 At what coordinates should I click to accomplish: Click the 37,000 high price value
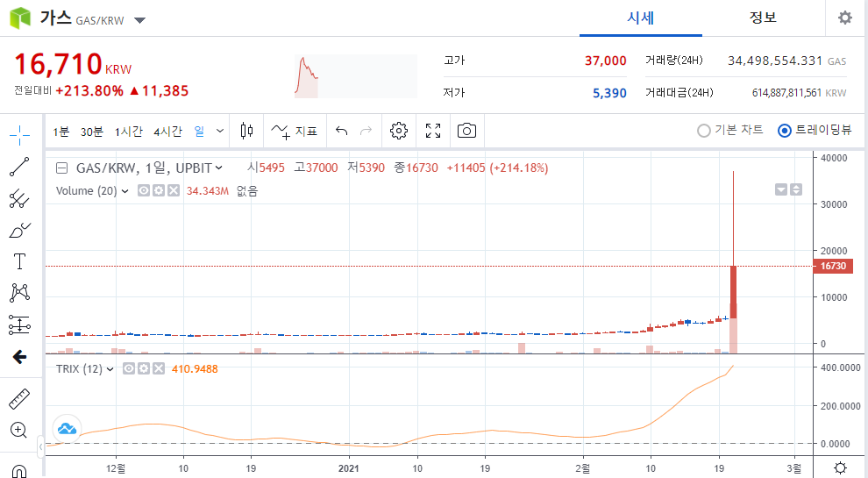pyautogui.click(x=606, y=61)
